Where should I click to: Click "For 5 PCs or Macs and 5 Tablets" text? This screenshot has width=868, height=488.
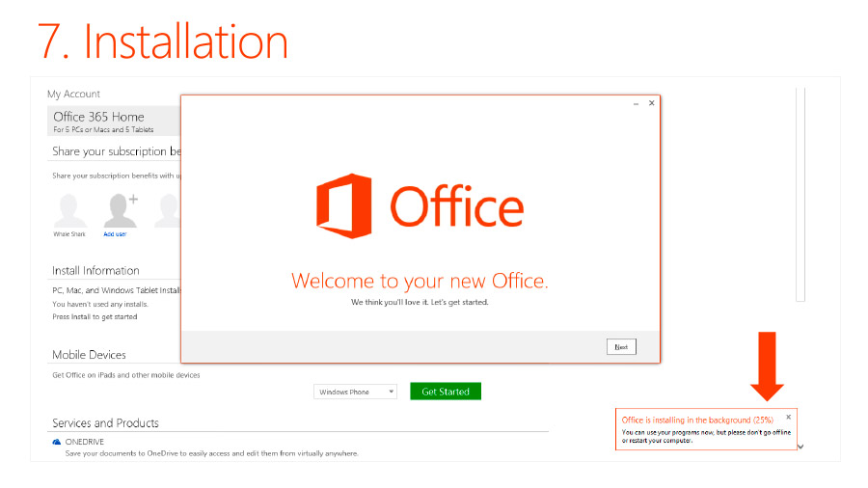coord(103,129)
